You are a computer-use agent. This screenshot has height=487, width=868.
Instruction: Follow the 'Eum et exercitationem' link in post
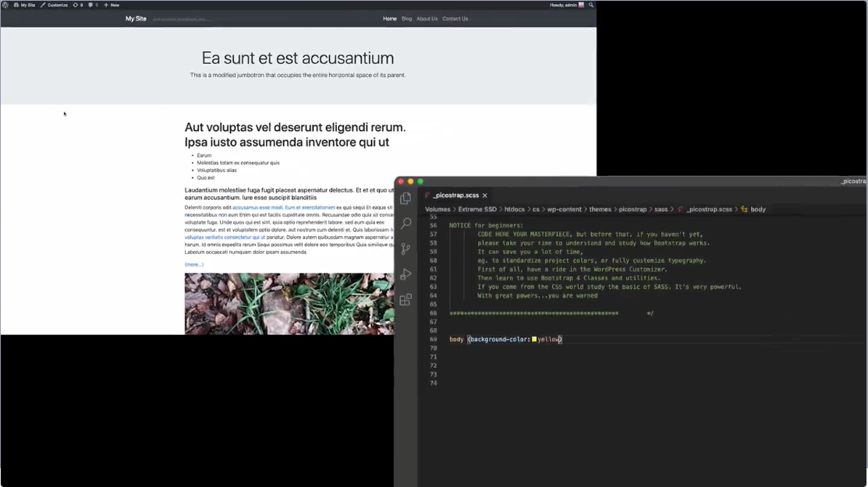310,208
